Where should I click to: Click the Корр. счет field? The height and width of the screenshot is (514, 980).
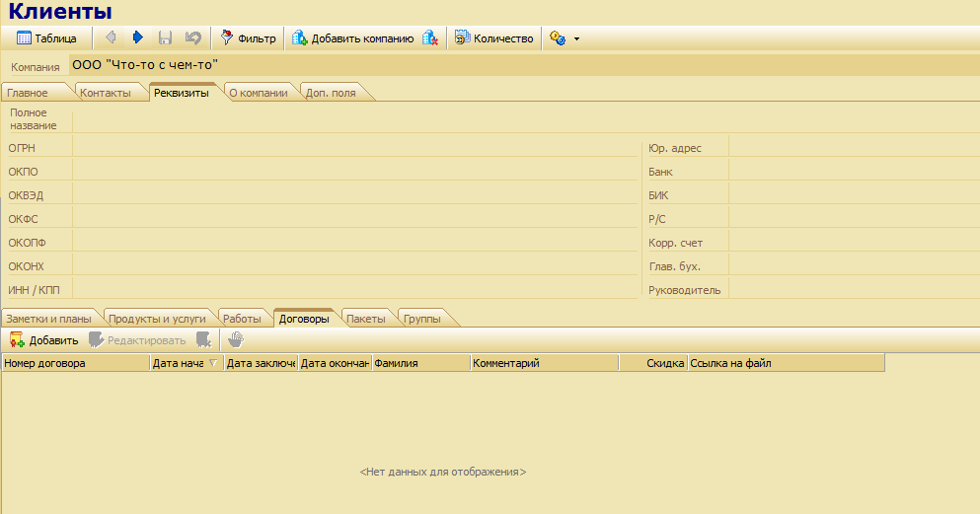(855, 243)
